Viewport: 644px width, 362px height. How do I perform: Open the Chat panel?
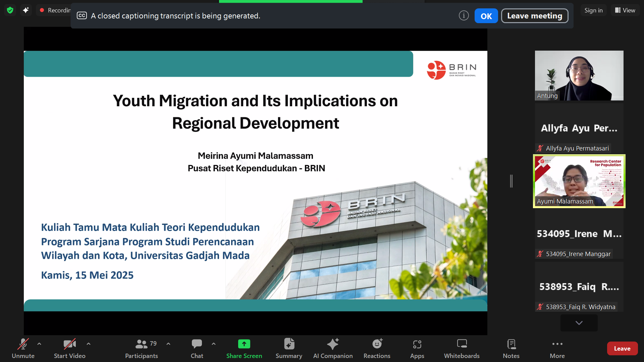(197, 349)
